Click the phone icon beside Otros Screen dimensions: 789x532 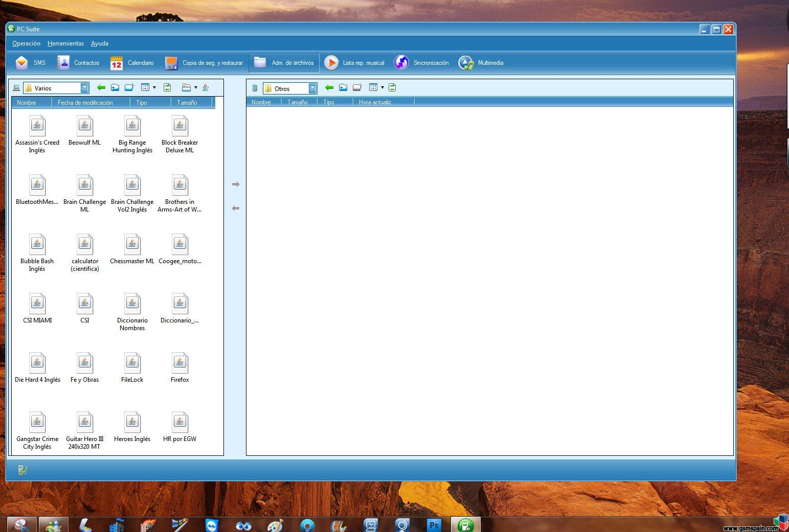(255, 88)
